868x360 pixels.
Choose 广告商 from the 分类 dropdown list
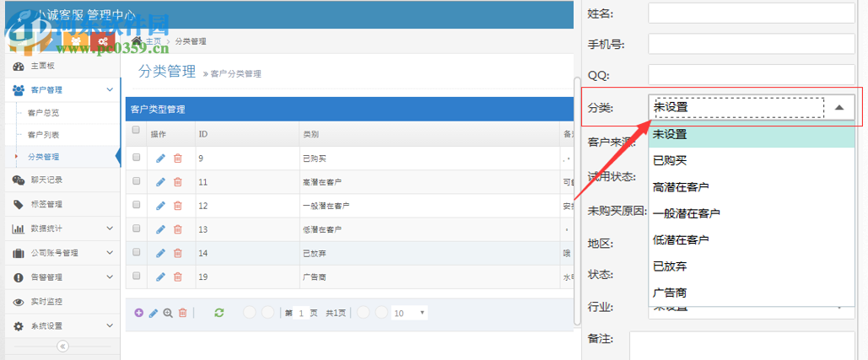[x=752, y=293]
